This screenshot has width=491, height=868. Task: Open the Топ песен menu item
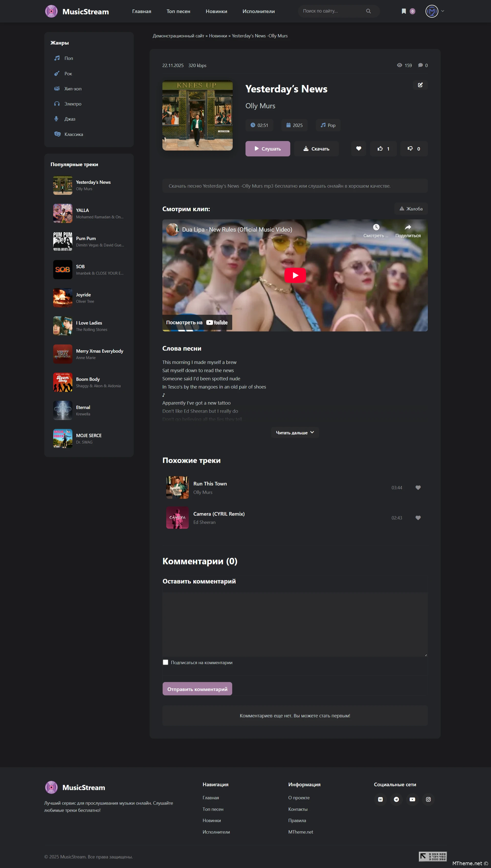pos(178,11)
